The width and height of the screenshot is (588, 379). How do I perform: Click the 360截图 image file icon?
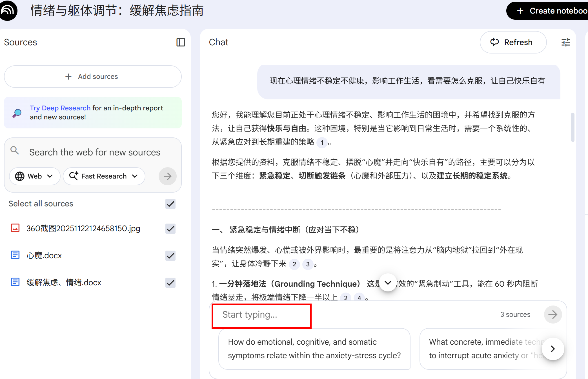[15, 228]
